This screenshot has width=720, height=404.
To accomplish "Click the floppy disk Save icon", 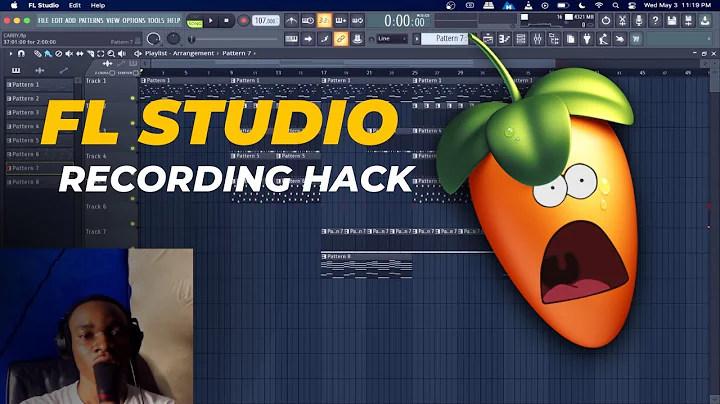I will pos(672,20).
